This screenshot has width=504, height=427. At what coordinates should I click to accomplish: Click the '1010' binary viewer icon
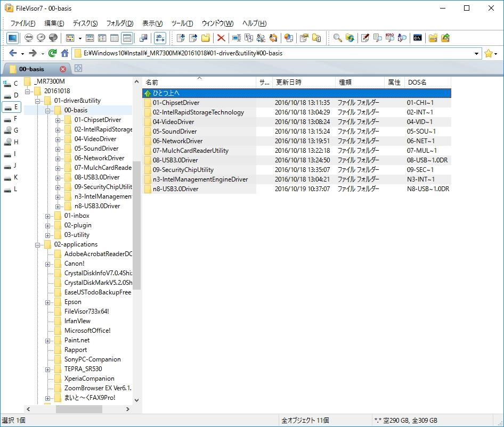[x=390, y=38]
